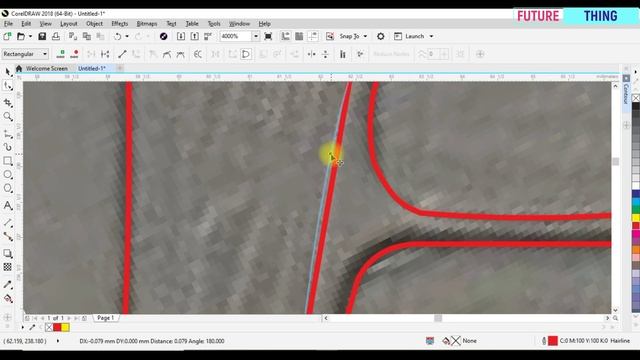Image resolution: width=640 pixels, height=360 pixels.
Task: Click the yellow swatch in document palette
Action: tap(65, 327)
